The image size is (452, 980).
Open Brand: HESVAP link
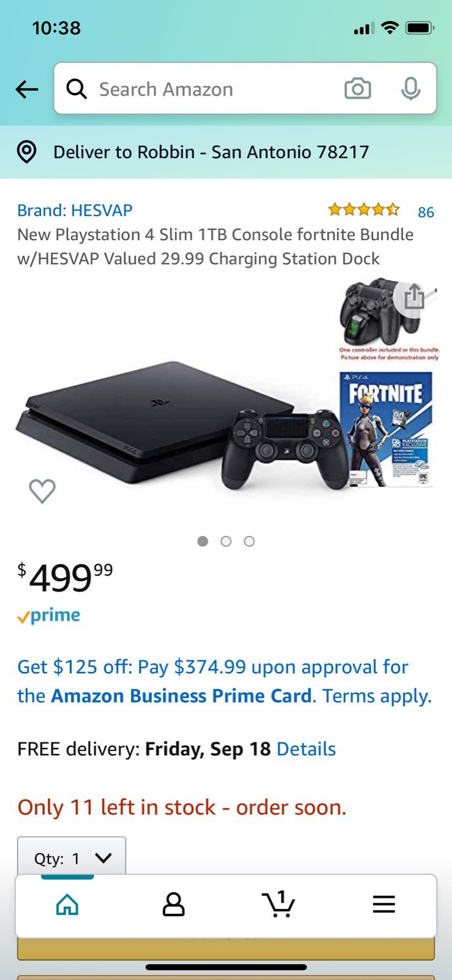[x=75, y=210]
